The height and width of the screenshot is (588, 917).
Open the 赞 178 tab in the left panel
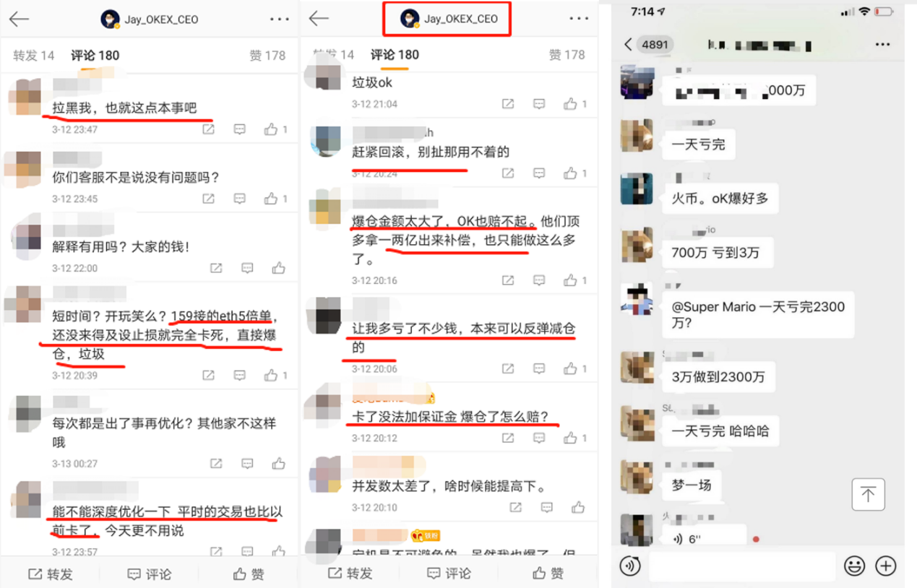pos(267,56)
